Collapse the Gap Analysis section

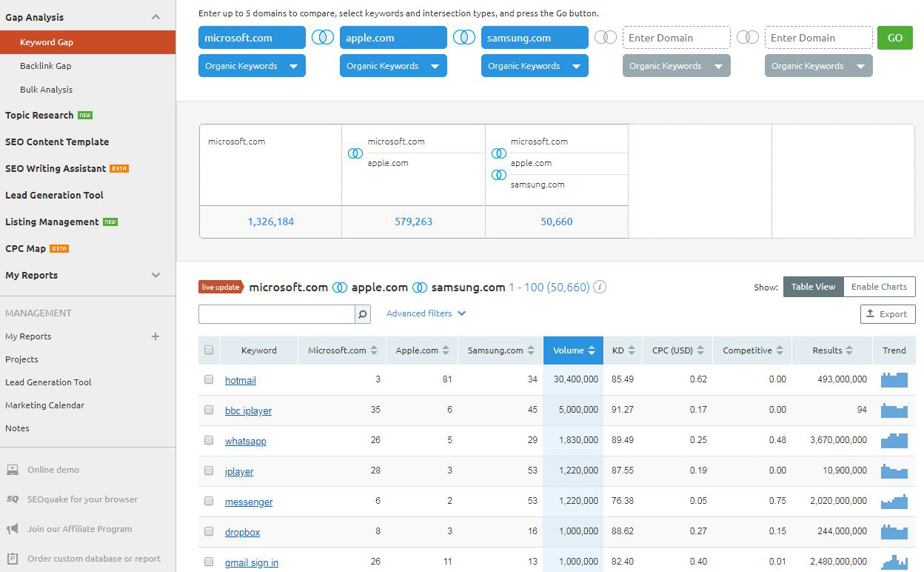click(x=155, y=17)
